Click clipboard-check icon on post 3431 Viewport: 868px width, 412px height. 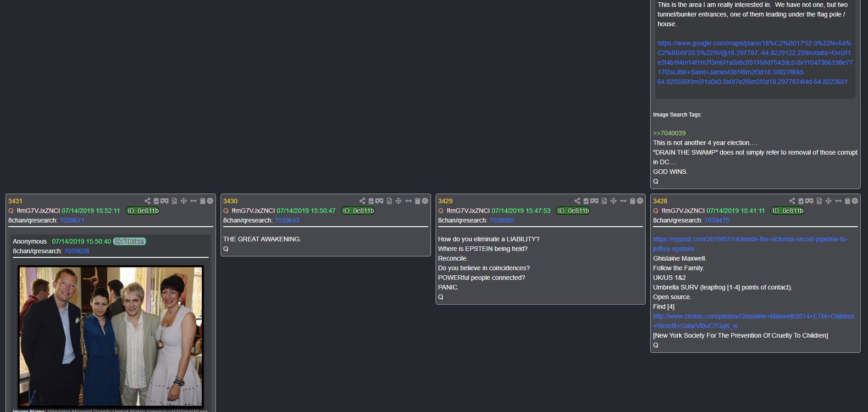point(156,201)
